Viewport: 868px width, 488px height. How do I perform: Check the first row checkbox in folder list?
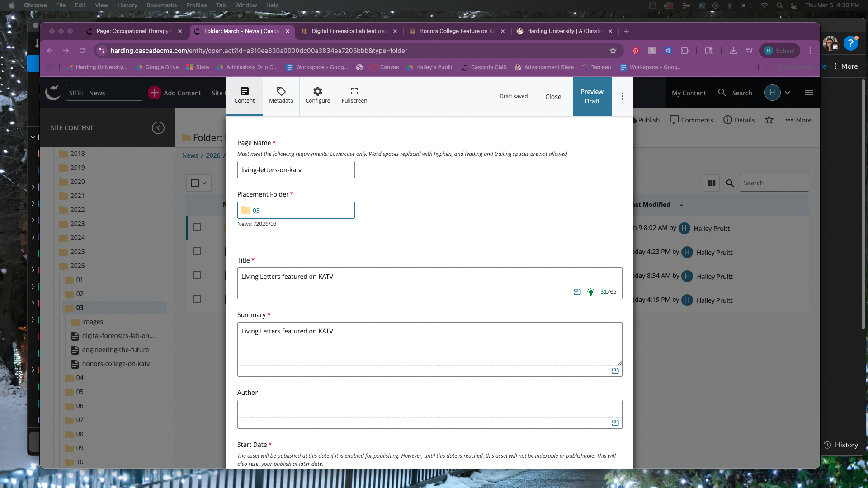pos(197,227)
